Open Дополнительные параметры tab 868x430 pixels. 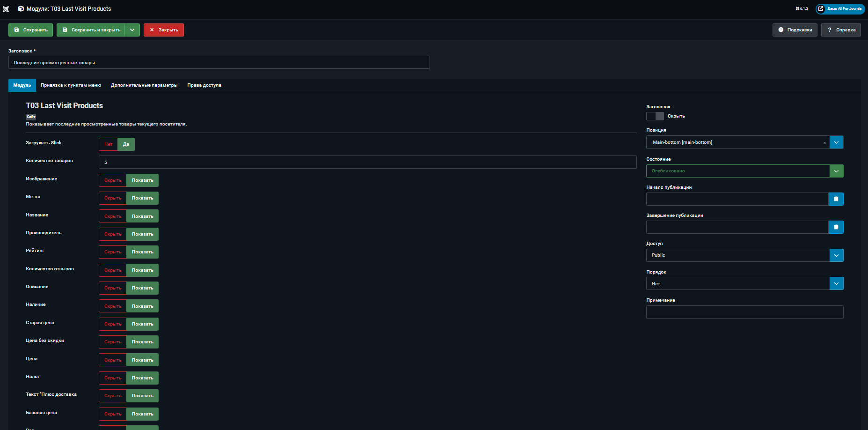coord(144,85)
